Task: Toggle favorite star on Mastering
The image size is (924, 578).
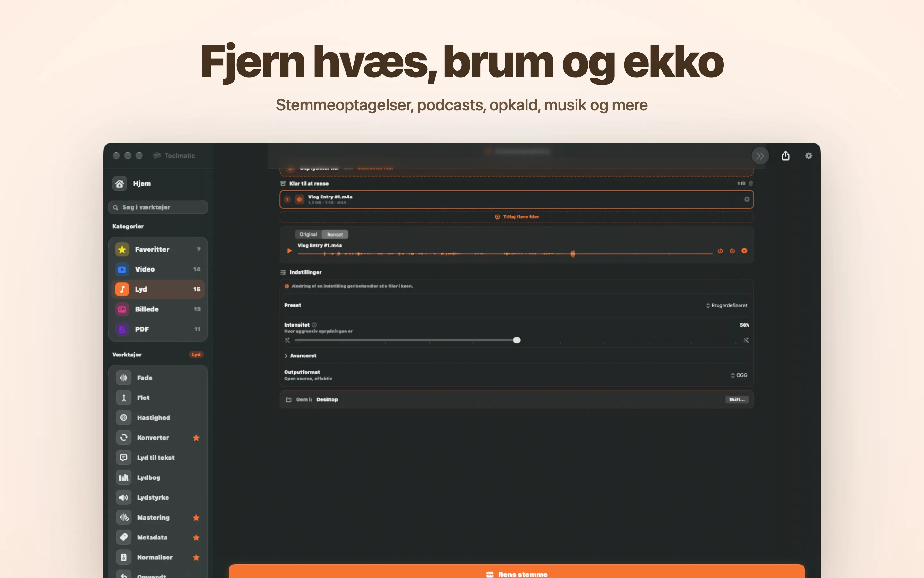Action: (196, 518)
